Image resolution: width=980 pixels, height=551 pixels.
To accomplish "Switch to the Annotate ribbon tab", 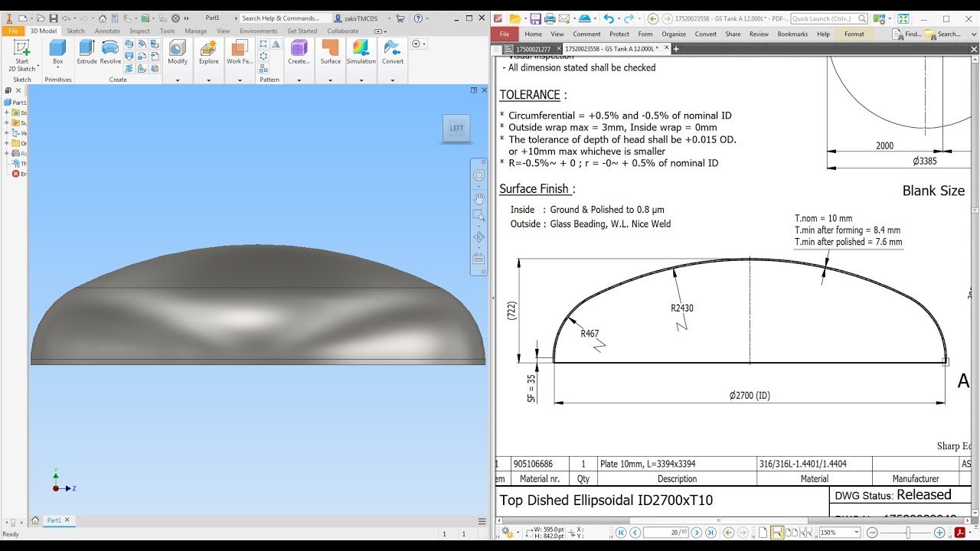I will (107, 31).
